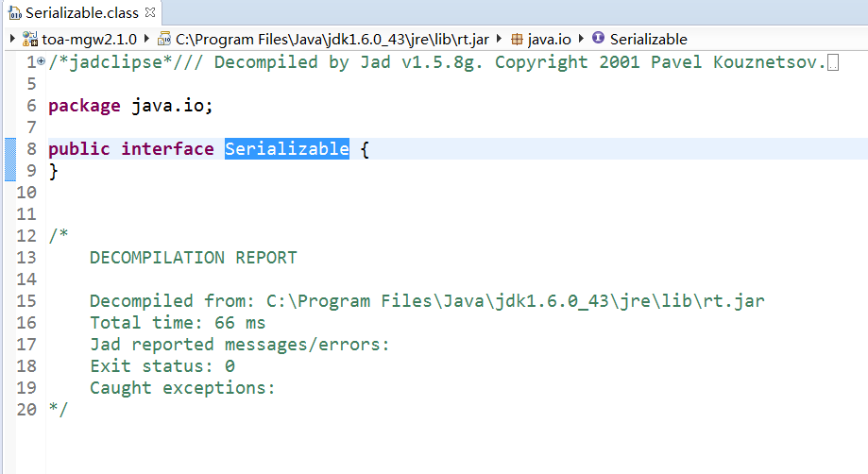Click the 'public' keyword on line 8

(x=79, y=149)
